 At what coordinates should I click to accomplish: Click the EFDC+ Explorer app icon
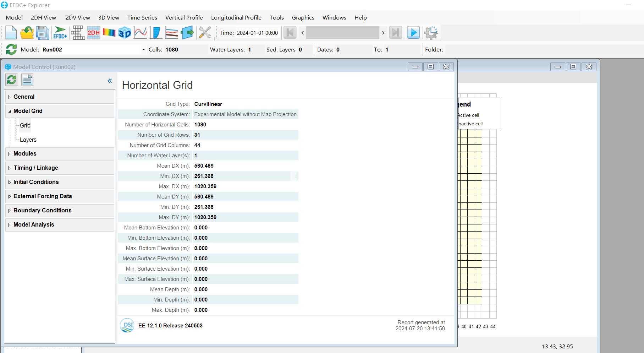pos(4,5)
